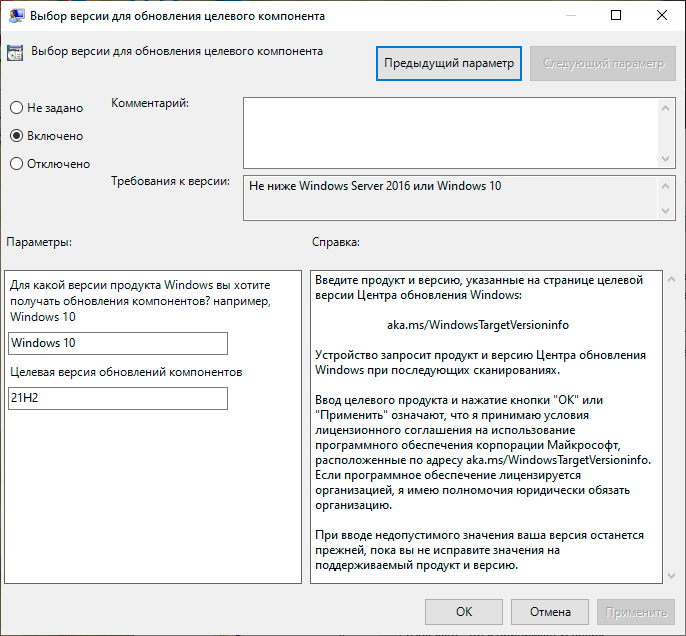Click the help panel scroll up arrow

pos(672,279)
